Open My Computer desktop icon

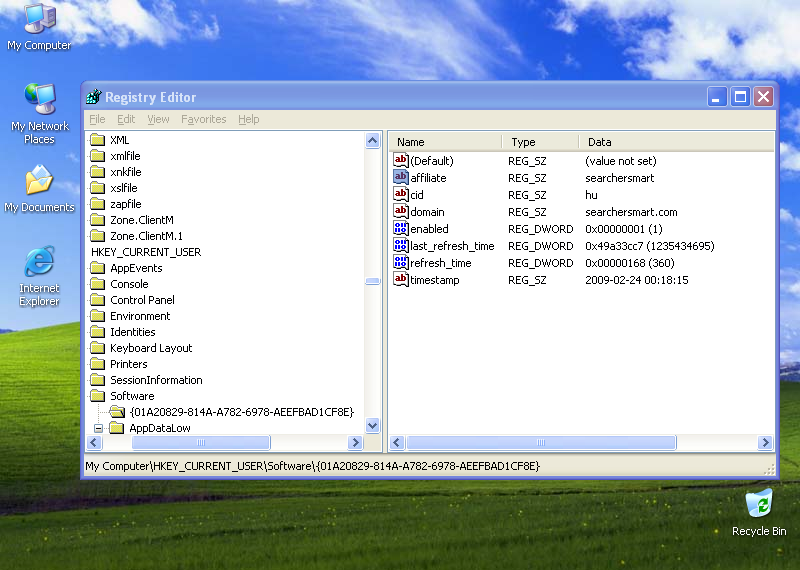coord(39,27)
